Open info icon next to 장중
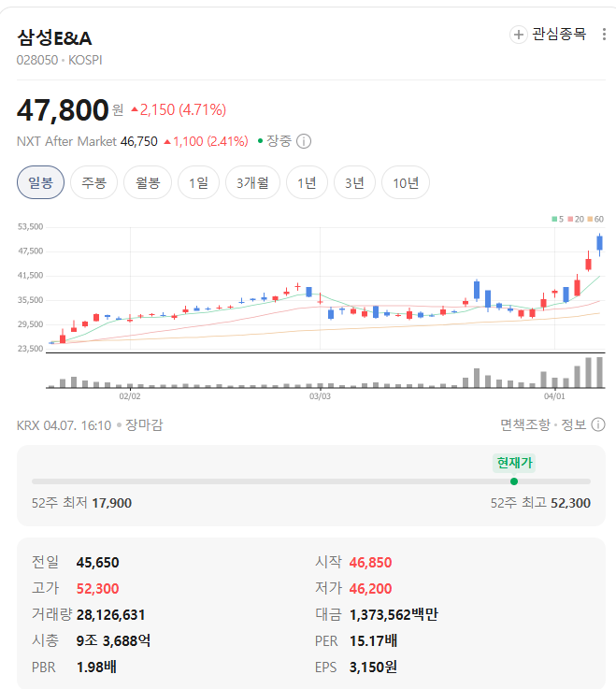 click(304, 141)
